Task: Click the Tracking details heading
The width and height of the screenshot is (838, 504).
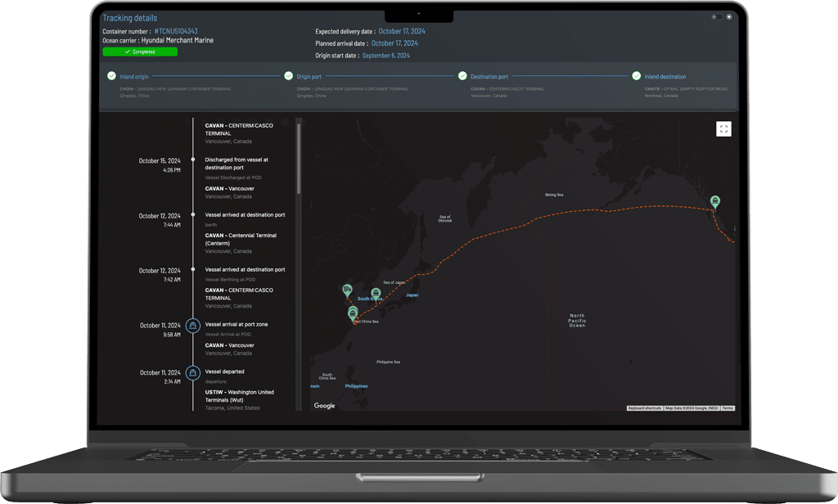Action: tap(130, 18)
